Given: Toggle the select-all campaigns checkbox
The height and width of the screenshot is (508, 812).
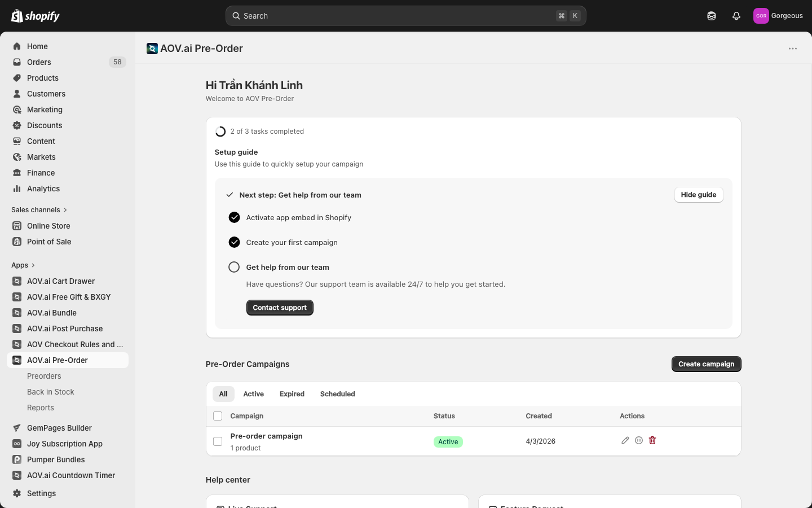Looking at the screenshot, I should (218, 416).
